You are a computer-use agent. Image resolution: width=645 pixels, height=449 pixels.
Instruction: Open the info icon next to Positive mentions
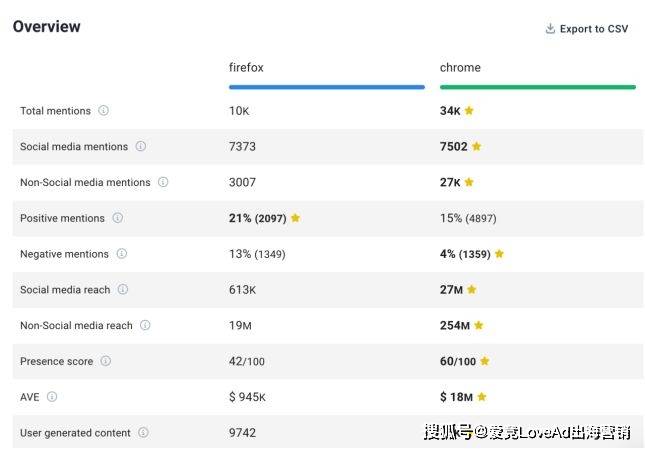118,218
